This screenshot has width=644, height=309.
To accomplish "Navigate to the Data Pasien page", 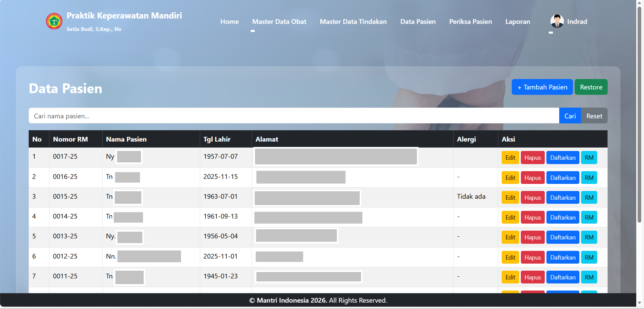I will tap(418, 22).
